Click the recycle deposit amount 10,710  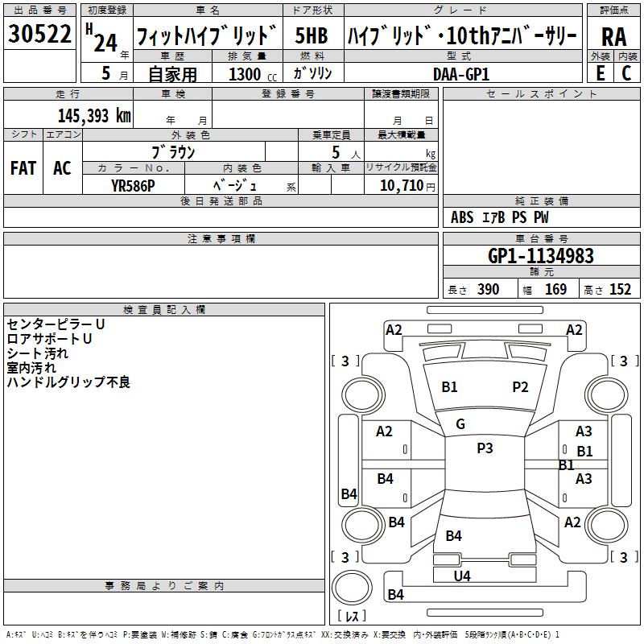pyautogui.click(x=399, y=186)
